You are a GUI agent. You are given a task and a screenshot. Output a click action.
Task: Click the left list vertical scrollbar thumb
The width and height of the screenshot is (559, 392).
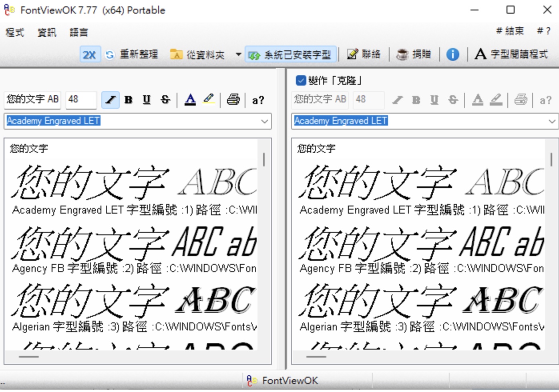point(263,159)
